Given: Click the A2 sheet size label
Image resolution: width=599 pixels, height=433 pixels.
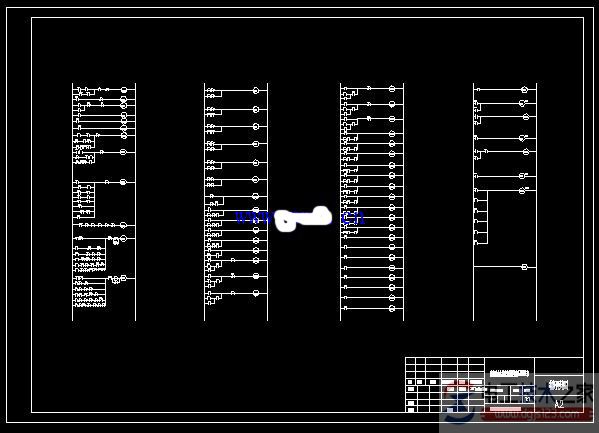Looking at the screenshot, I should click(559, 404).
